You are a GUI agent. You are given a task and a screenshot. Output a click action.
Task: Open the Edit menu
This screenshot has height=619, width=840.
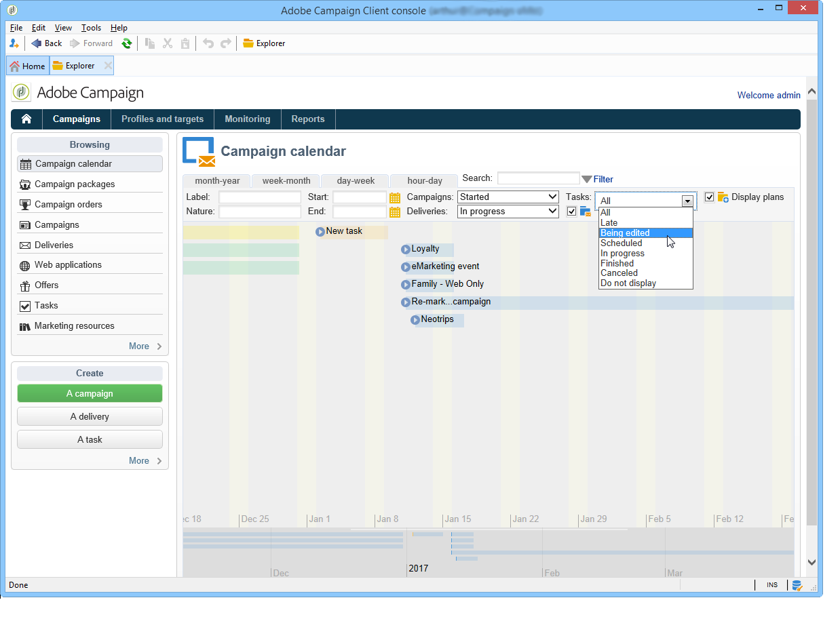pyautogui.click(x=39, y=28)
